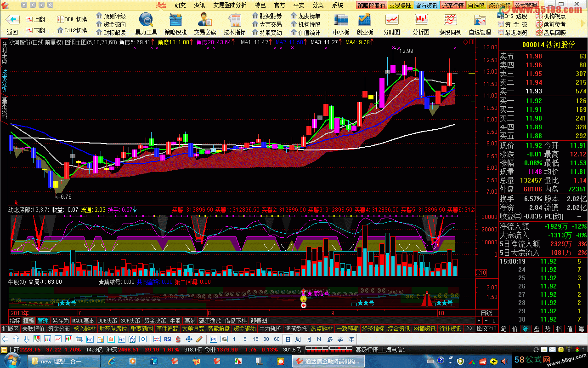Image resolution: width=588 pixels, height=368 pixels.
Task: Switch to 分析图 candlestick chart icon
Action: [x=421, y=20]
